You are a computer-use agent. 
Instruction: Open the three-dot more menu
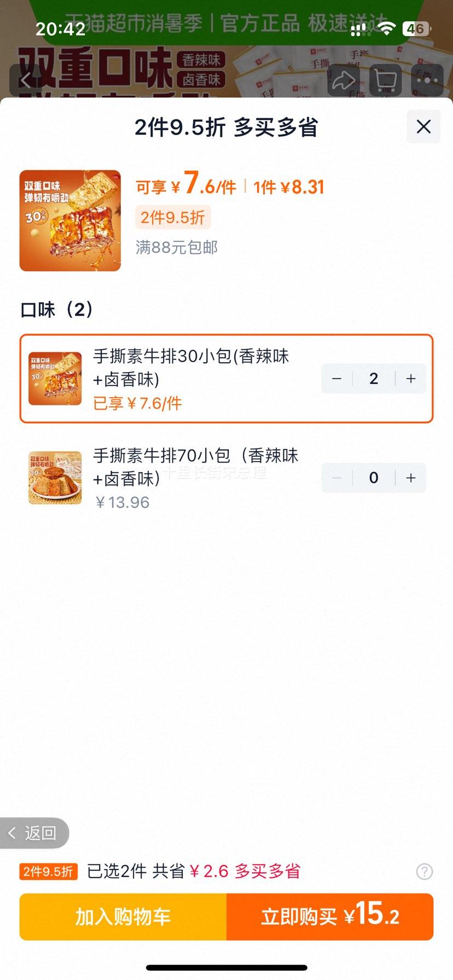pyautogui.click(x=427, y=81)
